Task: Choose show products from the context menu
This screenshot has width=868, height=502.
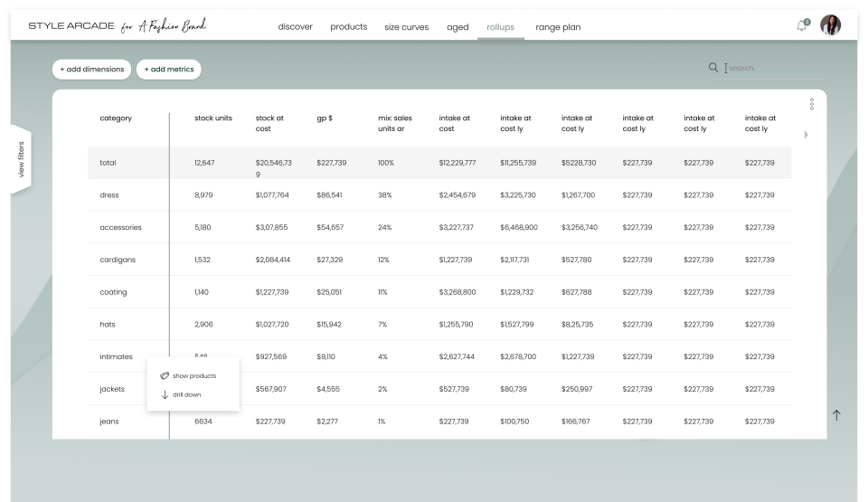Action: [x=188, y=375]
